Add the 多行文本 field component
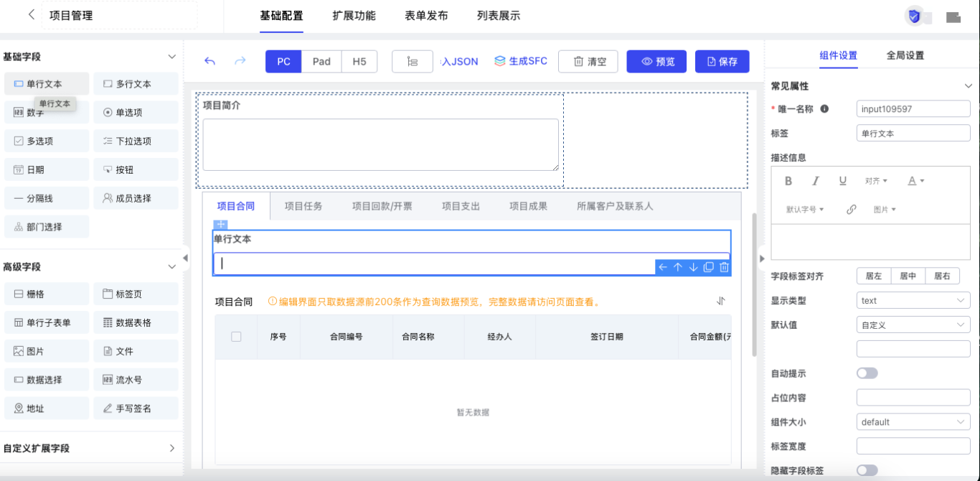The width and height of the screenshot is (980, 481). [x=136, y=84]
